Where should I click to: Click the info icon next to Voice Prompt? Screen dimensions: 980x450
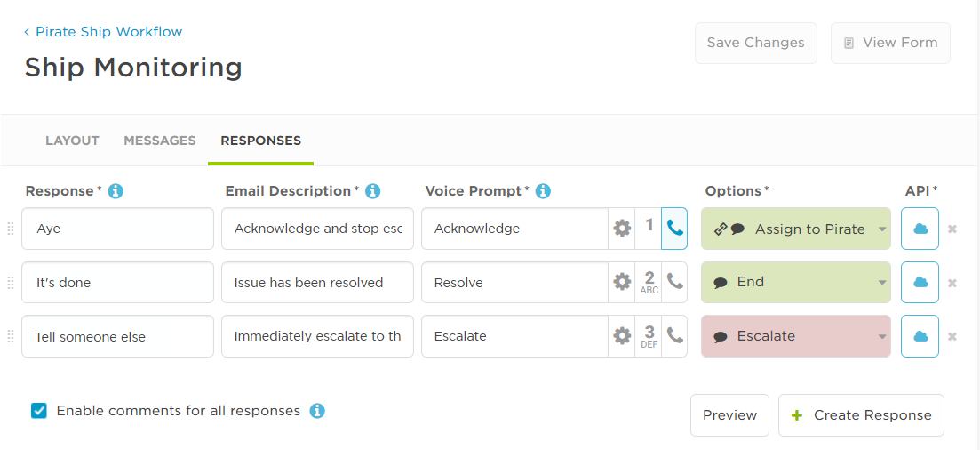543,191
